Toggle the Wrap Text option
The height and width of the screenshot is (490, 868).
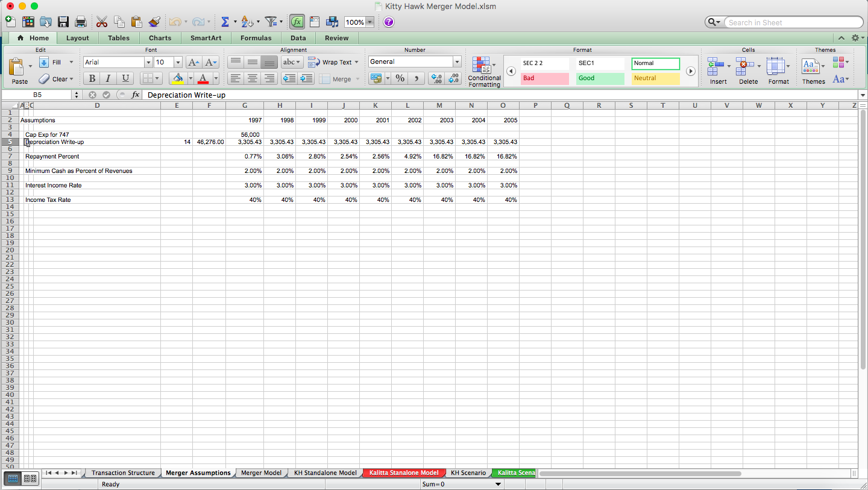point(330,61)
